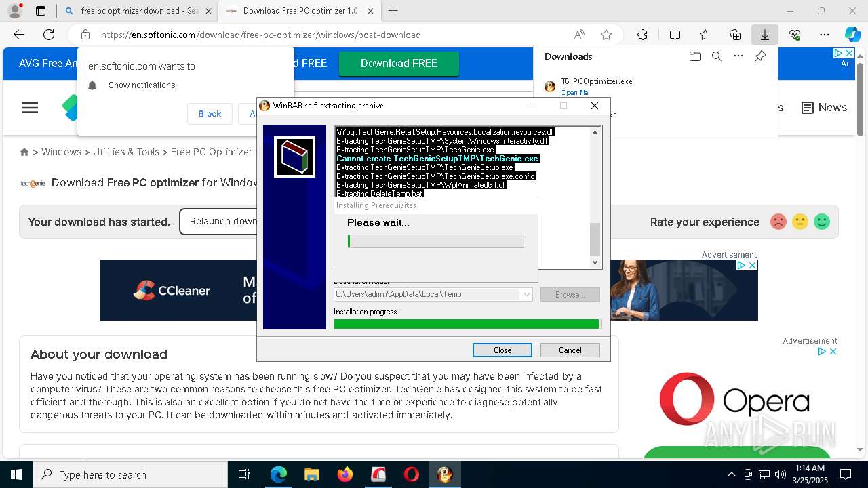Open the Edge profile avatar
868x488 pixels.
click(14, 11)
